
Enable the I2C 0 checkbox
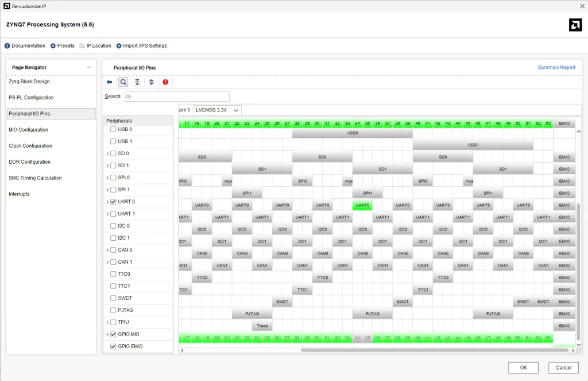[x=113, y=226]
